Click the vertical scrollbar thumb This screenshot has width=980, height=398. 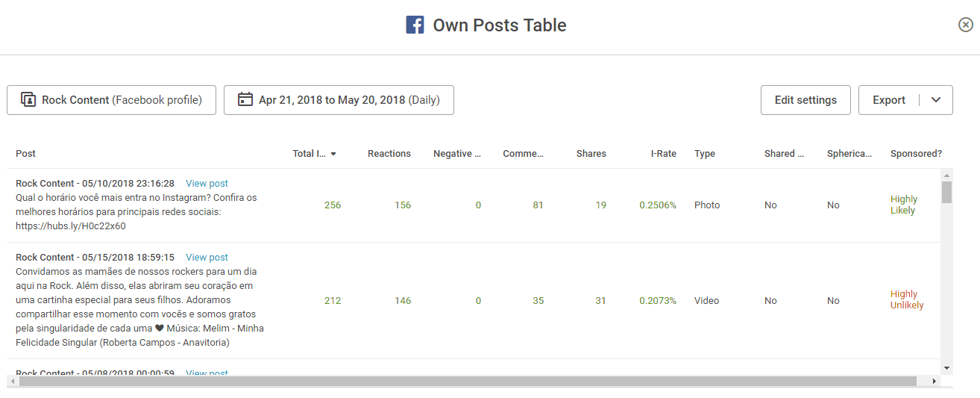coord(946,192)
